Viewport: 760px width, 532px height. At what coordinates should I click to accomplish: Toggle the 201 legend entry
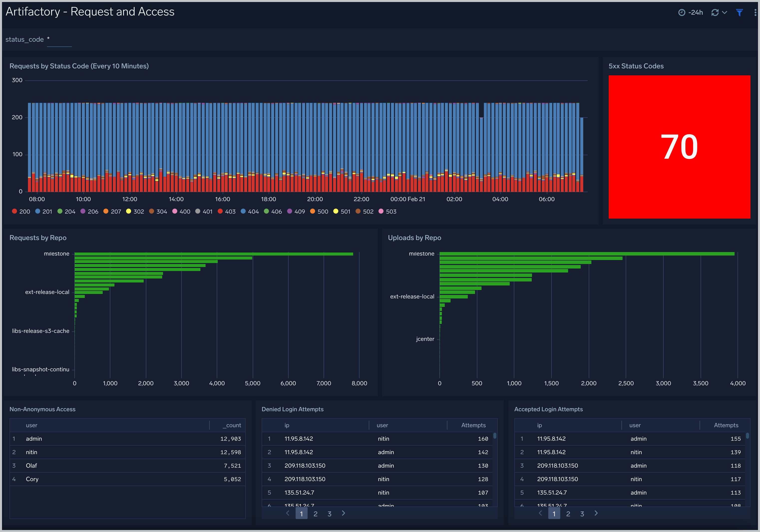(x=44, y=211)
